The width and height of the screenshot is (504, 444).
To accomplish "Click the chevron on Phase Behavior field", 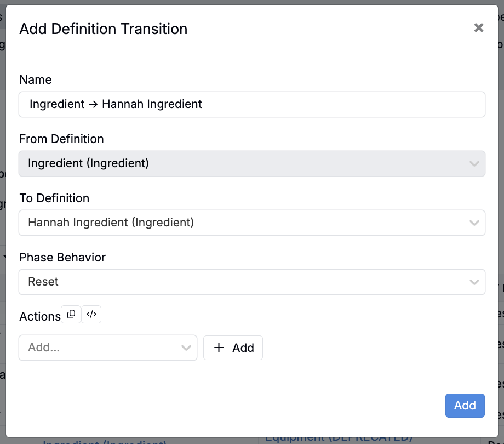I will click(474, 282).
